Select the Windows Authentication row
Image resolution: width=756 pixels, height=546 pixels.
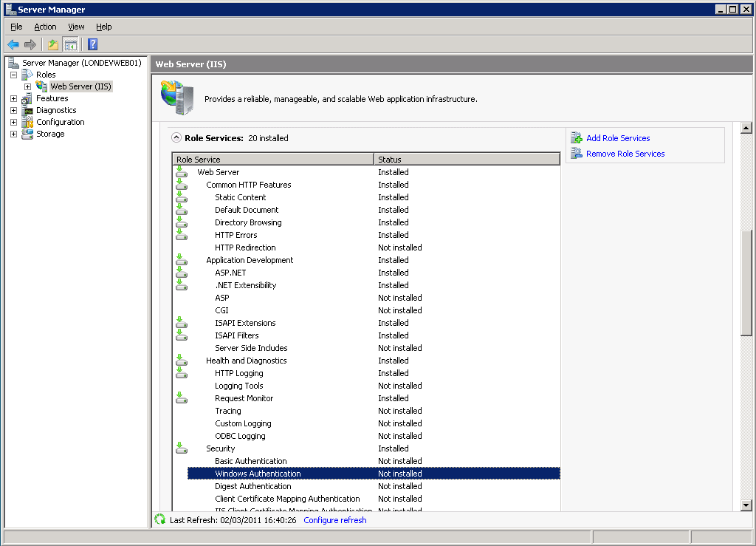[374, 474]
